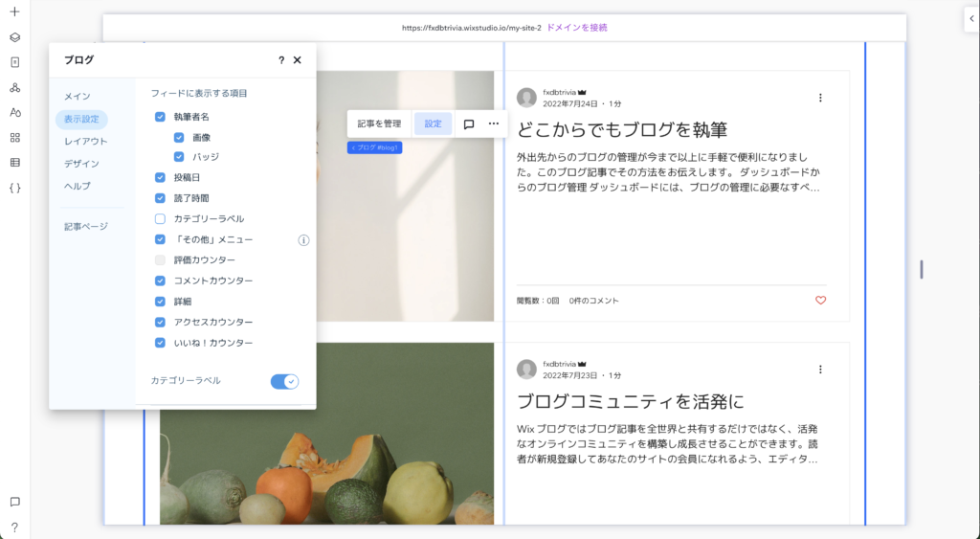Open the Apps grid icon

tap(15, 138)
